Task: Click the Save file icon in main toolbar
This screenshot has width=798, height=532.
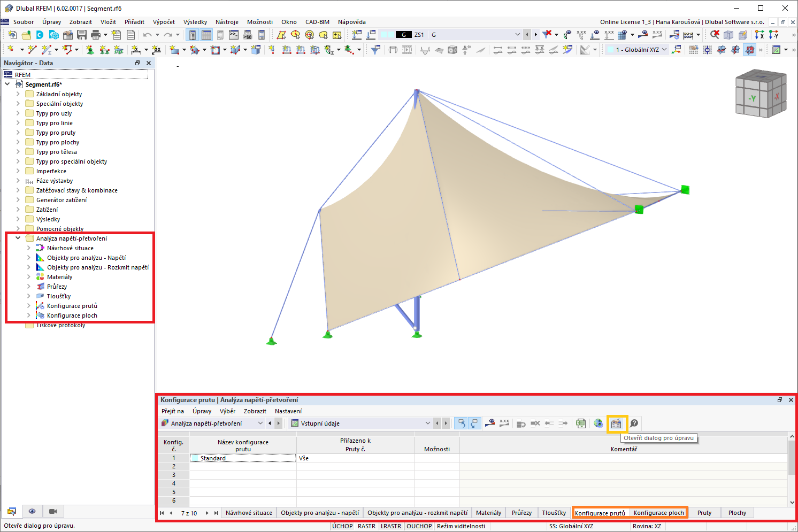Action: [x=82, y=35]
